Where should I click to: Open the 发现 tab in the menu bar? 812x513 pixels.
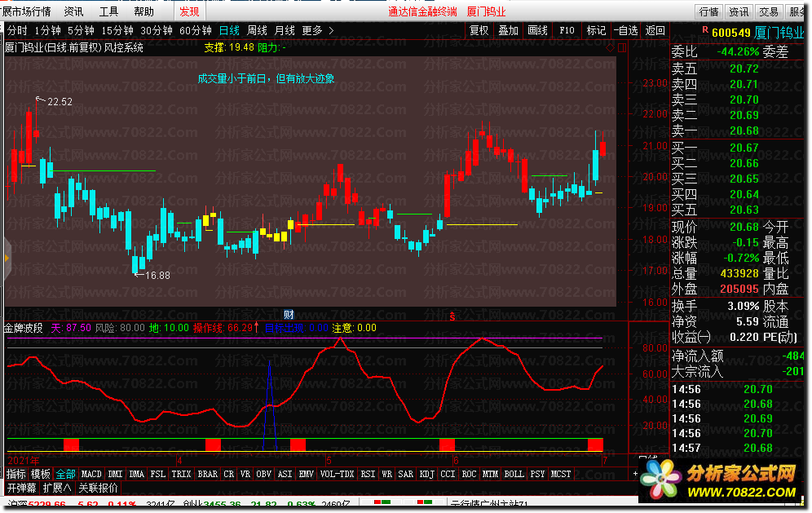point(189,11)
